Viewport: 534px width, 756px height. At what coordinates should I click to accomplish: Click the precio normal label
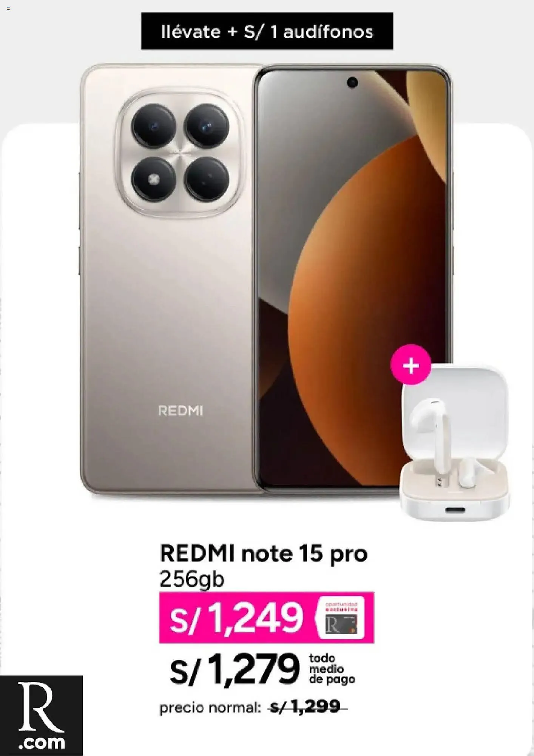(x=210, y=707)
